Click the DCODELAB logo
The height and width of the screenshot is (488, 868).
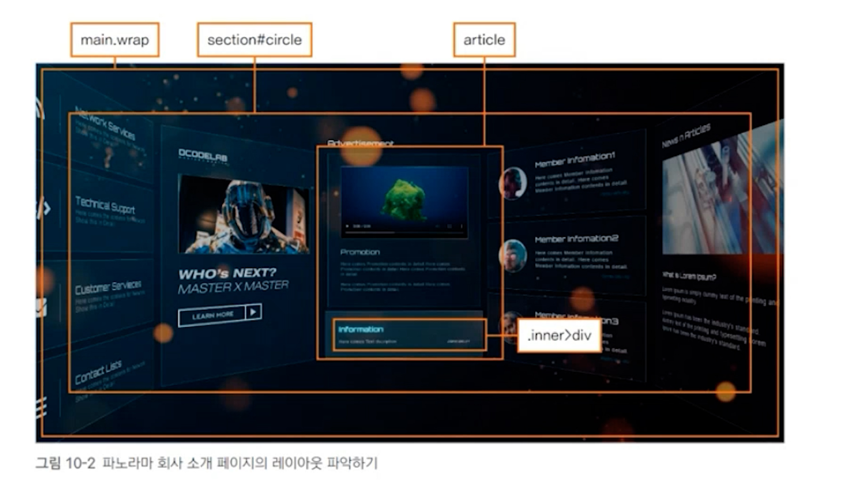[203, 155]
